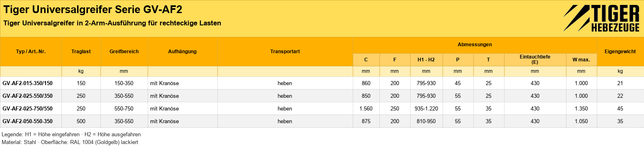
Task: Click the Aufhängung column header
Action: click(182, 52)
